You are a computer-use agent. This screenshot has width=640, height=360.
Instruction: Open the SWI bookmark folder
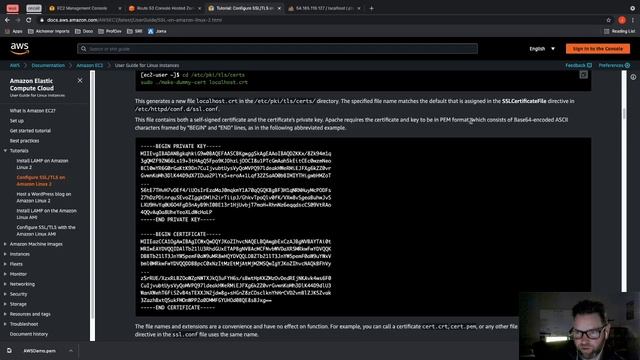135,31
